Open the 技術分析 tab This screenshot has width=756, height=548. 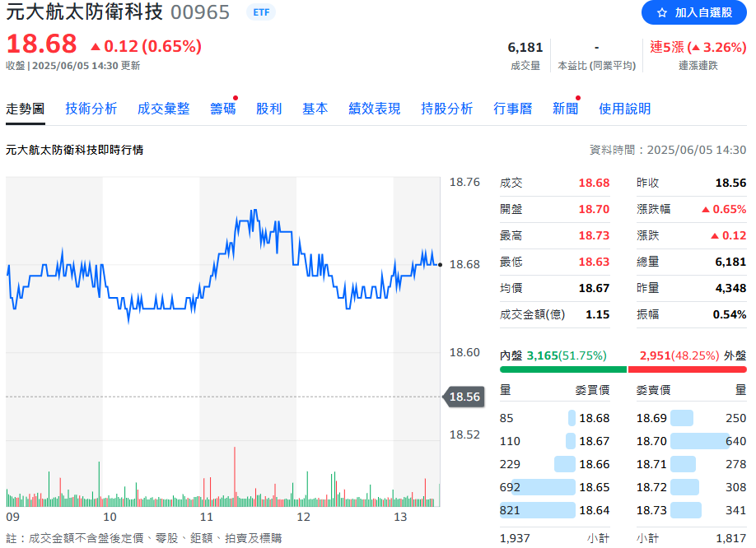[91, 109]
